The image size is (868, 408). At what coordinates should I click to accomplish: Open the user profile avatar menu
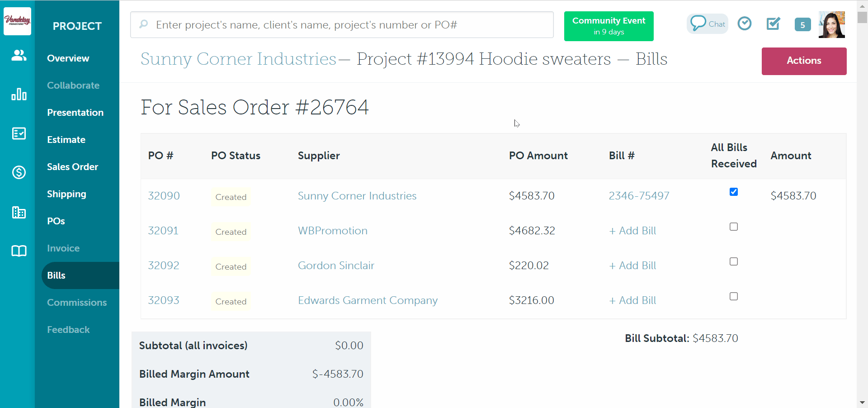[x=831, y=25]
